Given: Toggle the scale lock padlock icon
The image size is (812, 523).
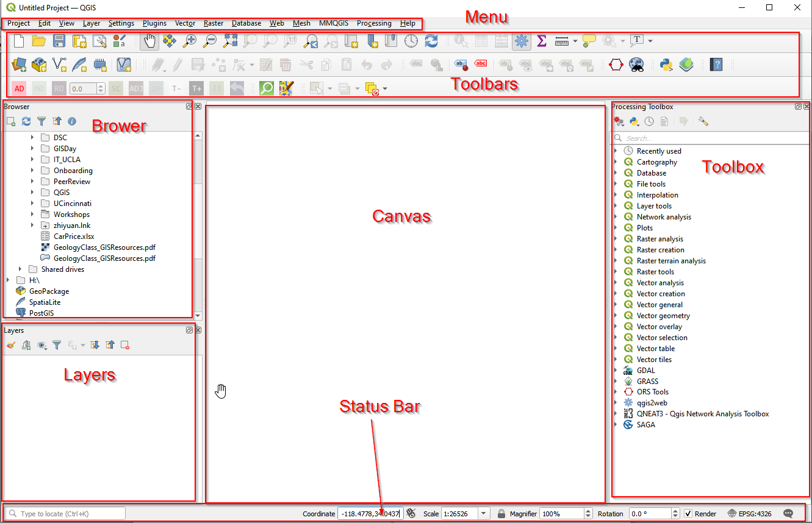Looking at the screenshot, I should click(501, 514).
